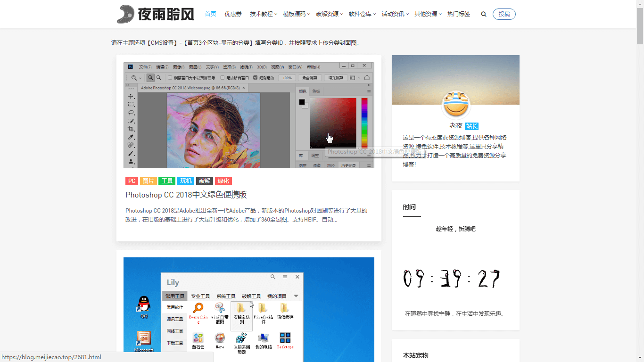Image resolution: width=644 pixels, height=362 pixels.
Task: Click the author bio starting 这是一个有态度
Action: pyautogui.click(x=455, y=151)
